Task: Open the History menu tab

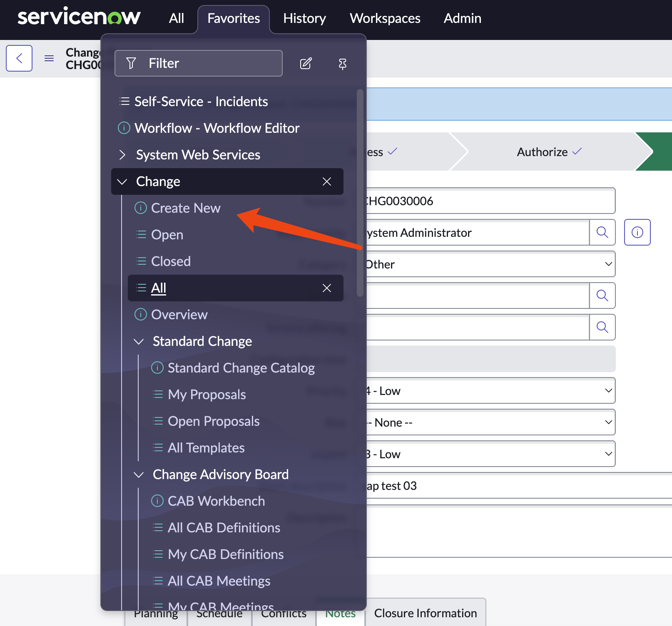Action: tap(304, 18)
